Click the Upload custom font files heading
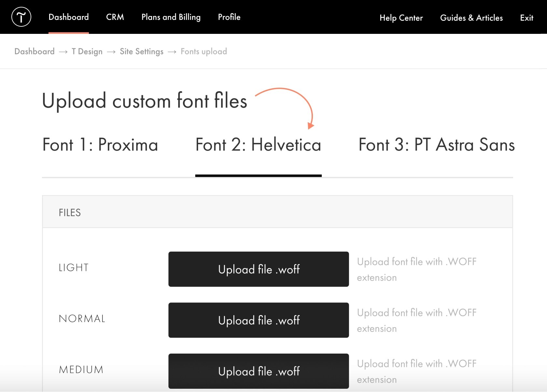547x392 pixels. 145,101
